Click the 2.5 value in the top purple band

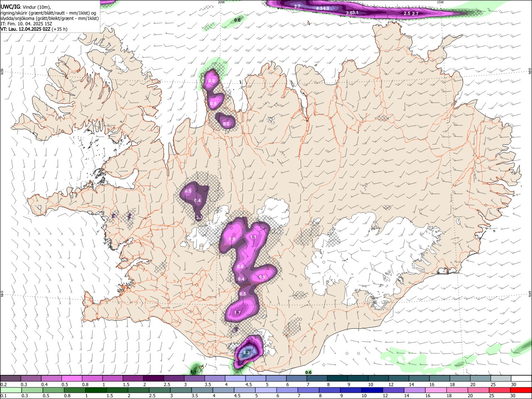tap(407, 13)
